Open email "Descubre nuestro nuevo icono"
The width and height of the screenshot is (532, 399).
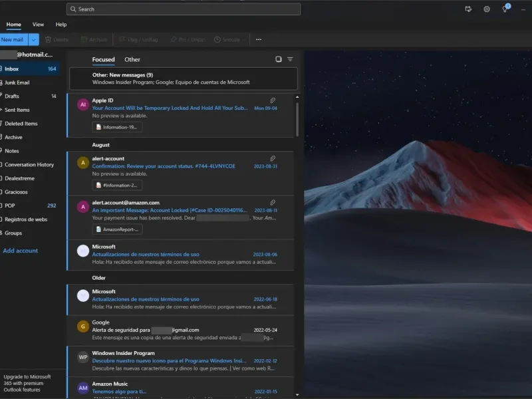pyautogui.click(x=181, y=361)
